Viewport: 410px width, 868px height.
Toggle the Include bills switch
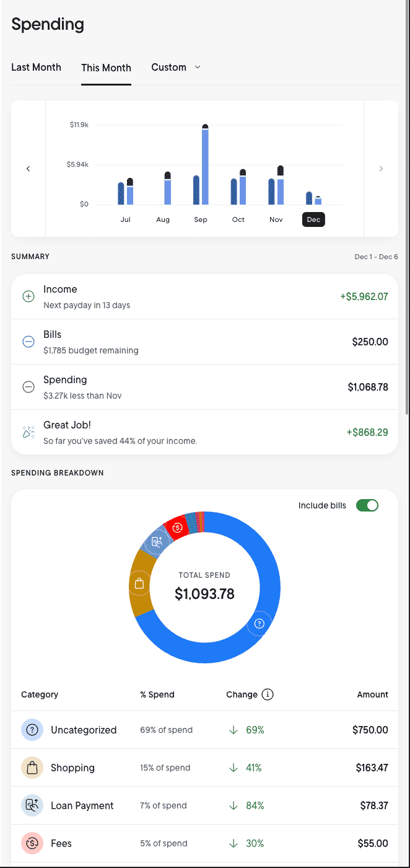point(367,505)
